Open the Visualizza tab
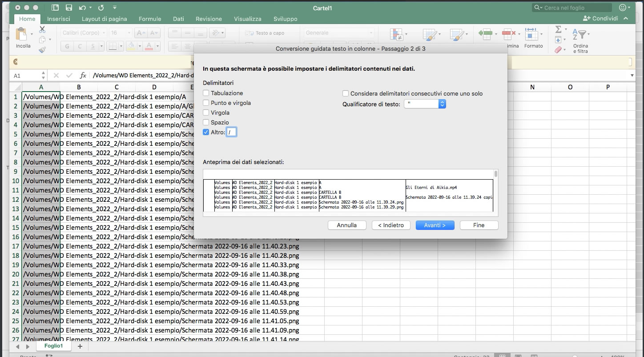Viewport: 644px width, 357px height. coord(248,19)
